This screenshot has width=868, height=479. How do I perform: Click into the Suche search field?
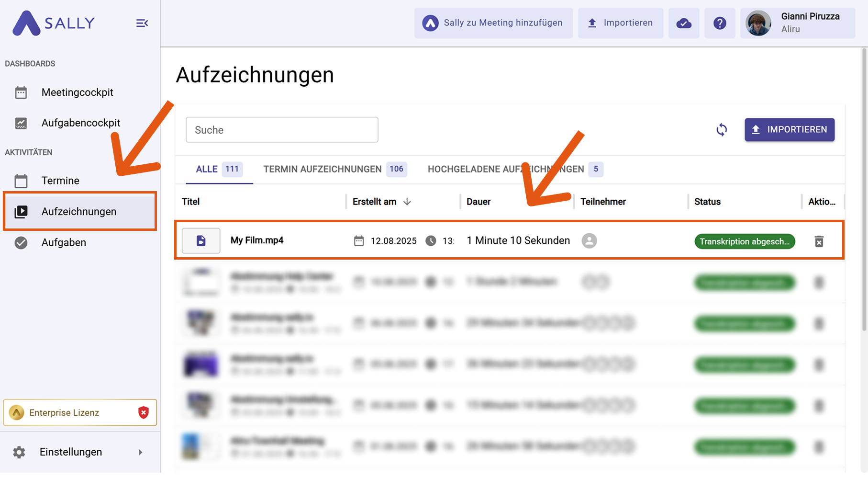point(282,130)
